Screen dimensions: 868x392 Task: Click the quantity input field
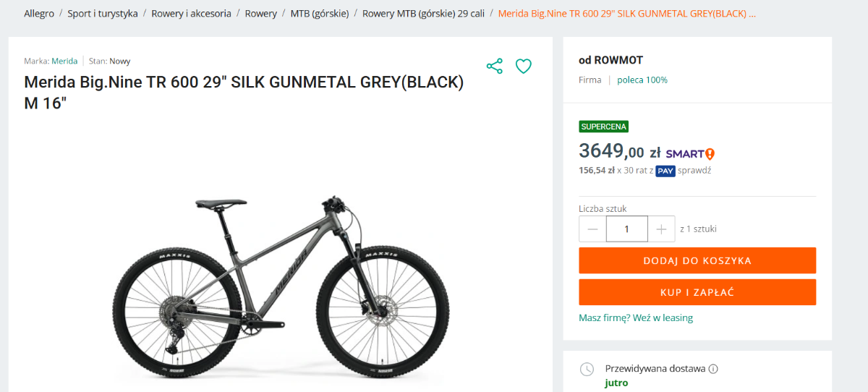coord(626,229)
